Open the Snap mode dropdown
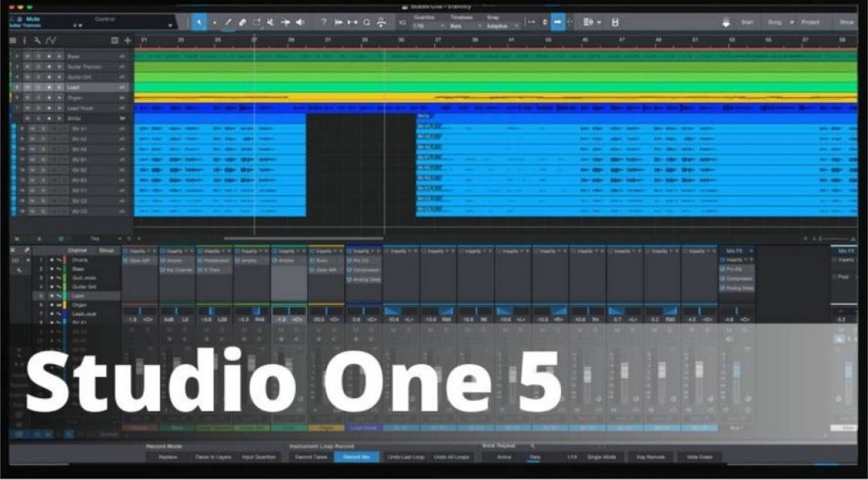The image size is (868, 480). point(503,26)
